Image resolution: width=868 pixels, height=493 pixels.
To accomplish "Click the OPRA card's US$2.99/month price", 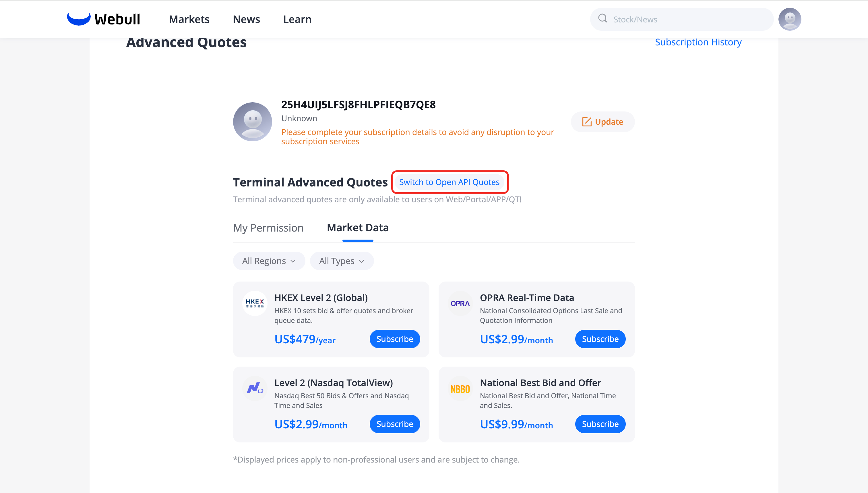I will (516, 339).
